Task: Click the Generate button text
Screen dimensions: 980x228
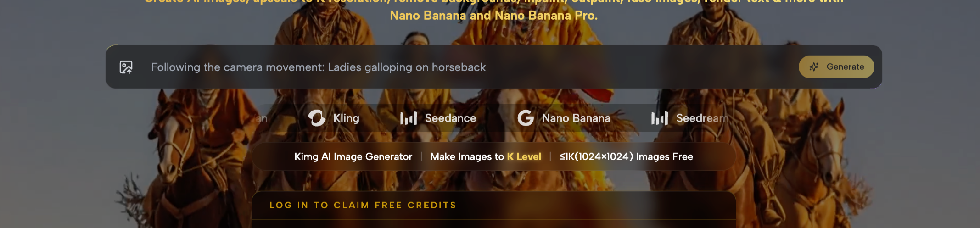Action: click(x=845, y=67)
